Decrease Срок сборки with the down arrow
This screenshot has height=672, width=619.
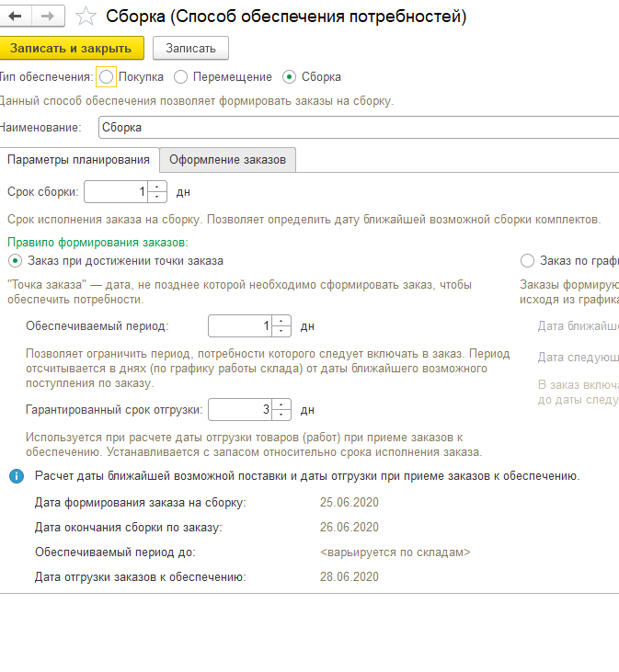[157, 197]
